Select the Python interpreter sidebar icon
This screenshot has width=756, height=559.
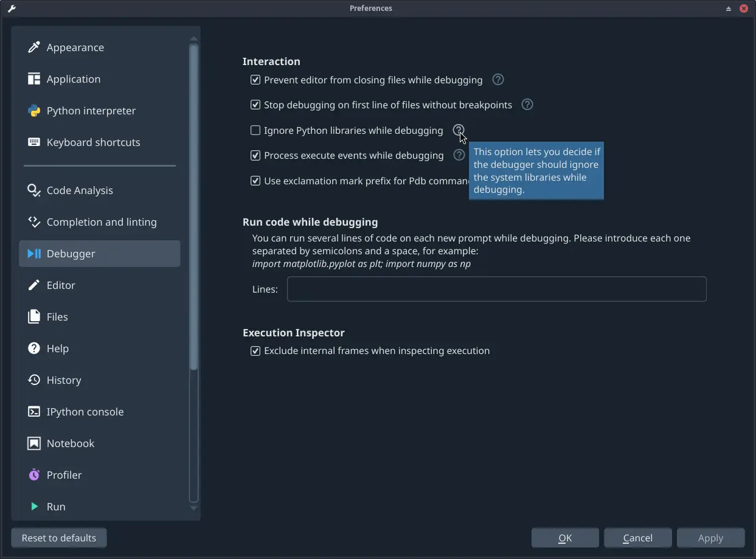coord(35,111)
